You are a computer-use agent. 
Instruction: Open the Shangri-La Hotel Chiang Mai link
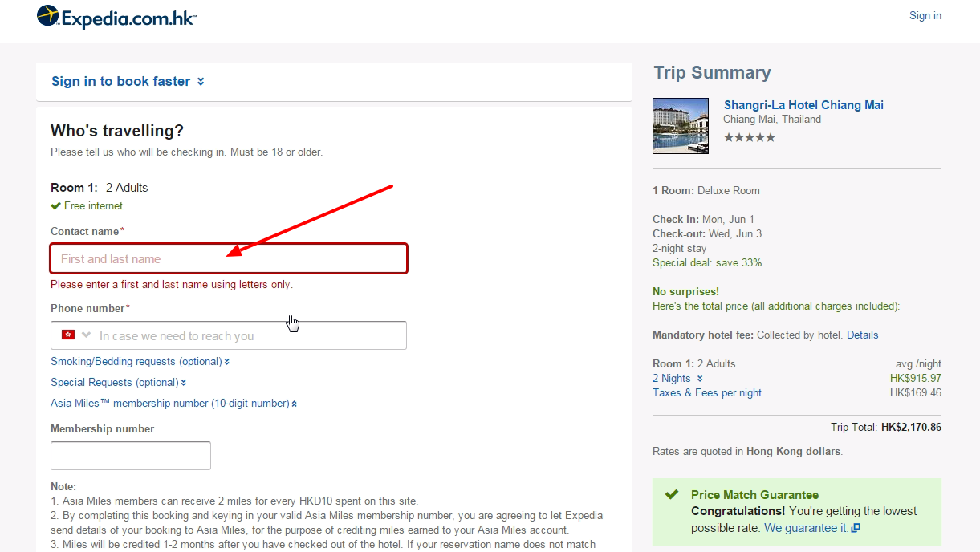coord(803,105)
